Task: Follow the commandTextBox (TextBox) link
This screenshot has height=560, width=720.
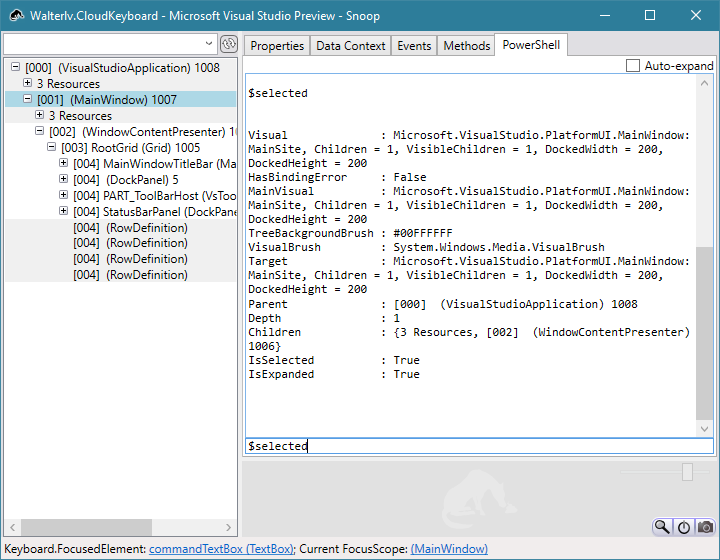Action: pyautogui.click(x=221, y=549)
